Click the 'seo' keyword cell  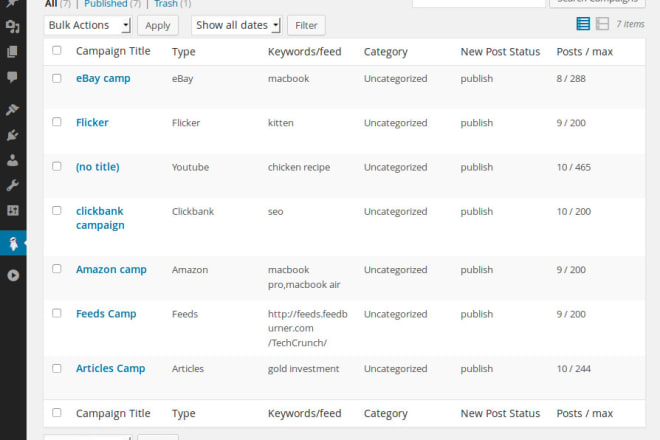[x=275, y=211]
